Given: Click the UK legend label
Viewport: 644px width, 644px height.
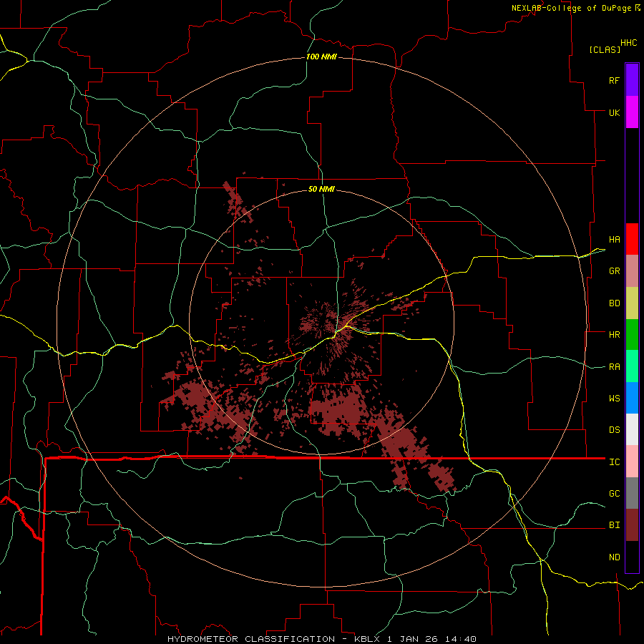Looking at the screenshot, I should tap(614, 112).
